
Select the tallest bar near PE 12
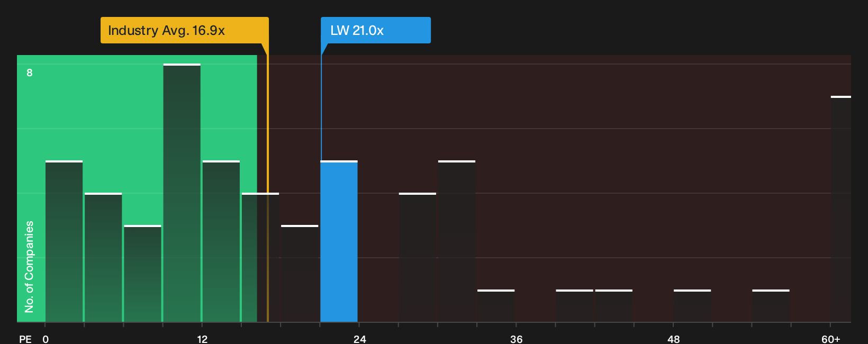point(182,193)
